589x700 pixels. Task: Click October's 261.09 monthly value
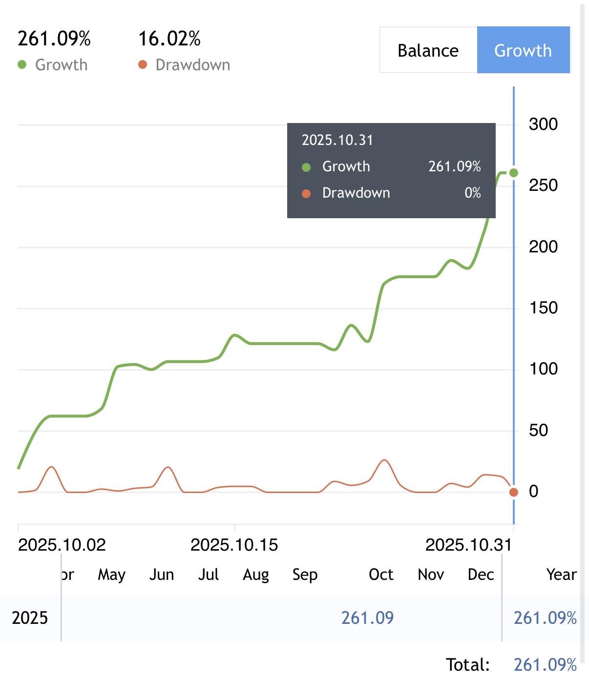point(367,618)
